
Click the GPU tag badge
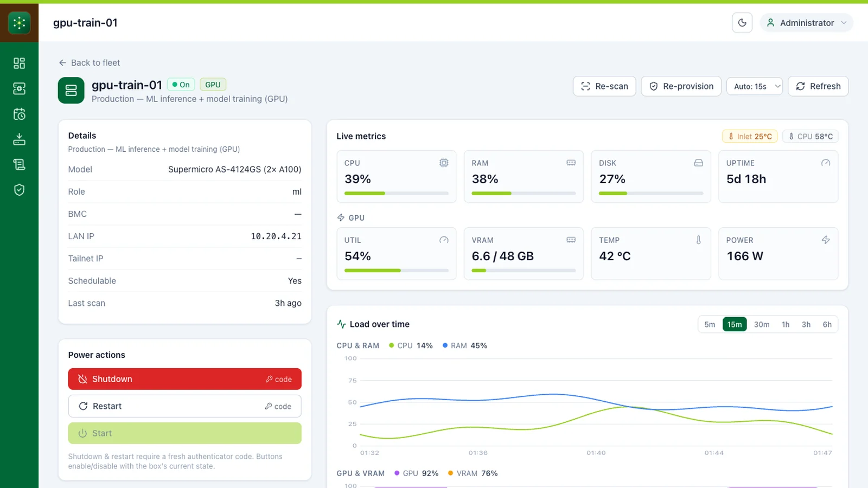(213, 85)
